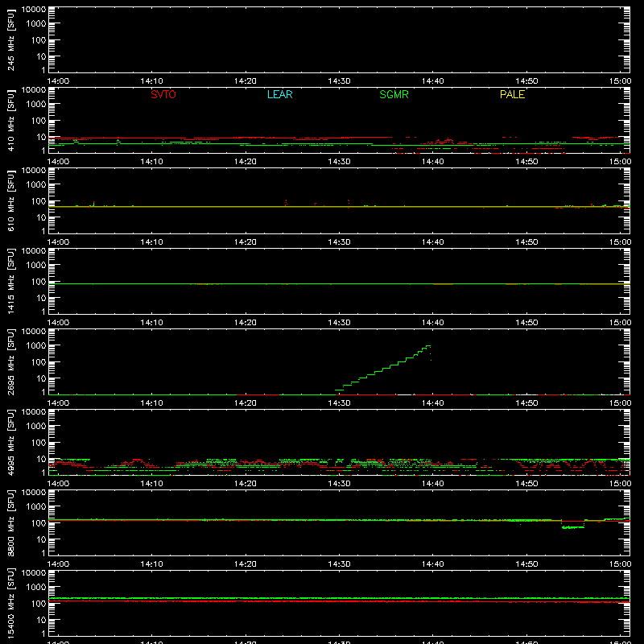Screen dimensions: 644x644
Task: Click the 14:40 tick label under 2695 MHz panel
Action: (433, 403)
